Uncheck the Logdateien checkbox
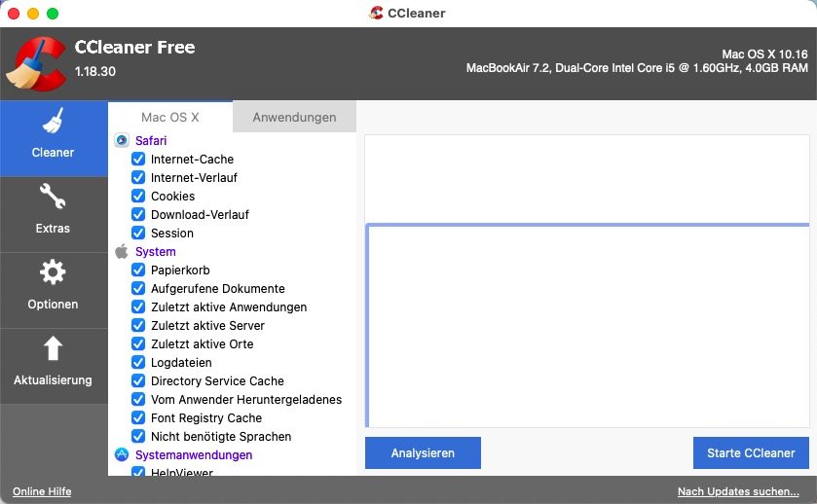This screenshot has width=817, height=504. point(138,362)
